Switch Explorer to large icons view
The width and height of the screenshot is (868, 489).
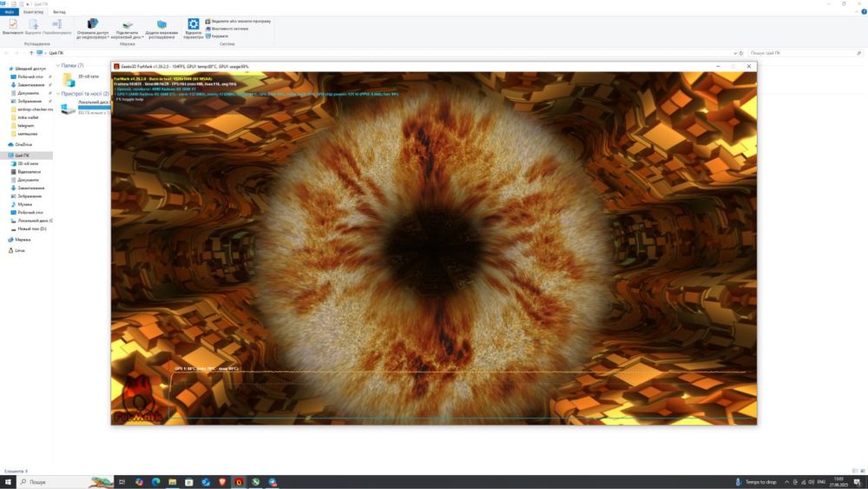863,471
